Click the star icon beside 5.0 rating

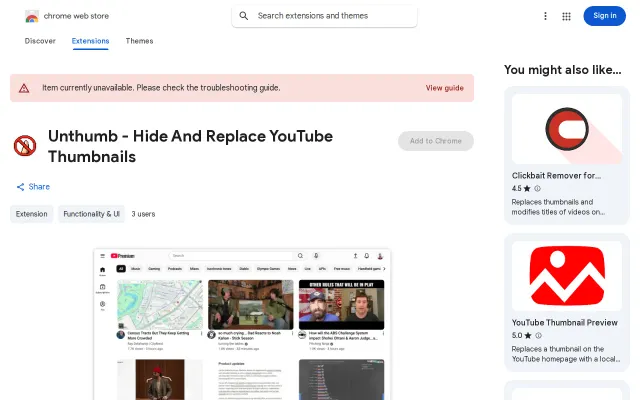tap(528, 336)
